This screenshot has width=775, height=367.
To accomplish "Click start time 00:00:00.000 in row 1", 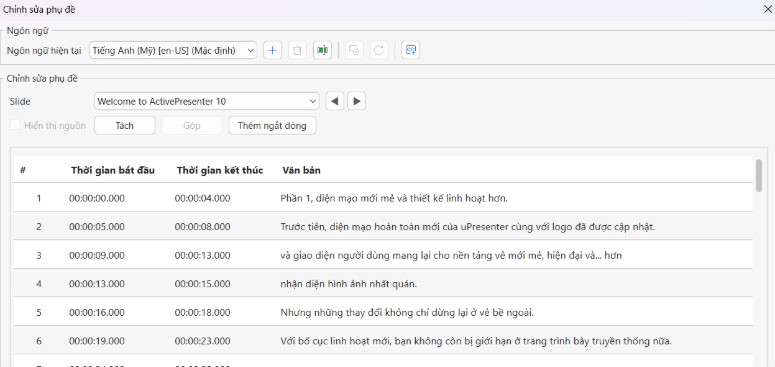I will pyautogui.click(x=97, y=199).
